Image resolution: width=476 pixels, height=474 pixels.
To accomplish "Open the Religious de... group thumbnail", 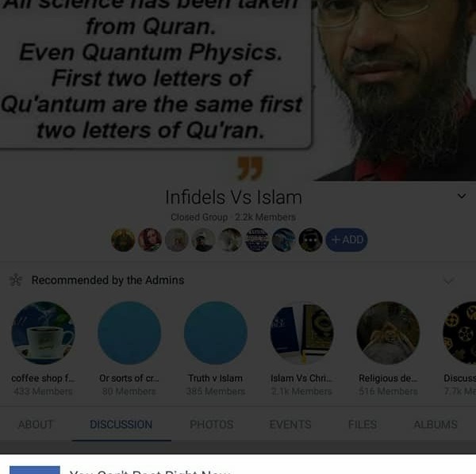I will 388,333.
